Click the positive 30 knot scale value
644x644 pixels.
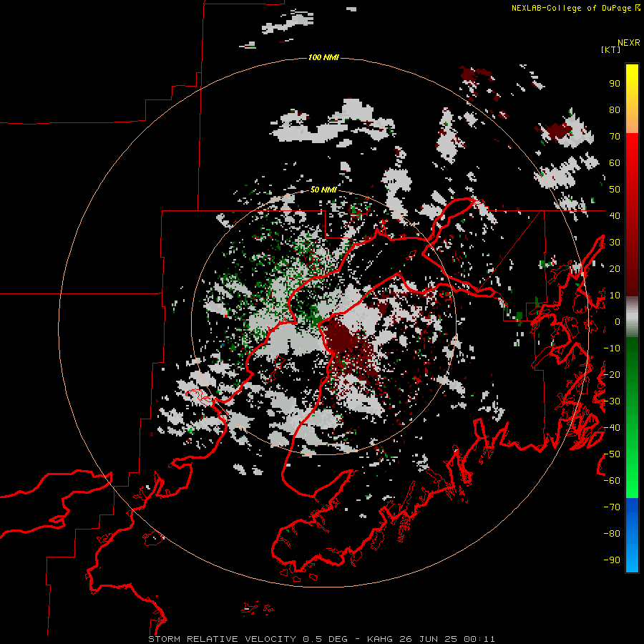click(615, 243)
